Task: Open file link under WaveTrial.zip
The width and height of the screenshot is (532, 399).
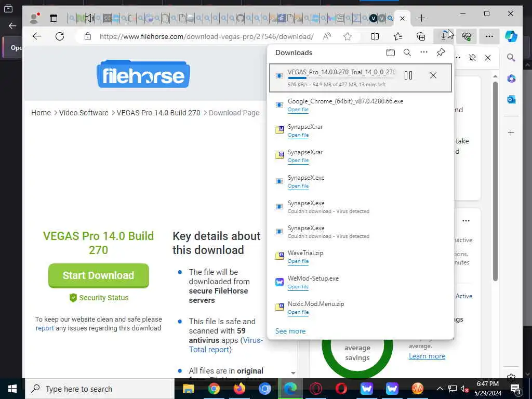Action: (x=298, y=261)
